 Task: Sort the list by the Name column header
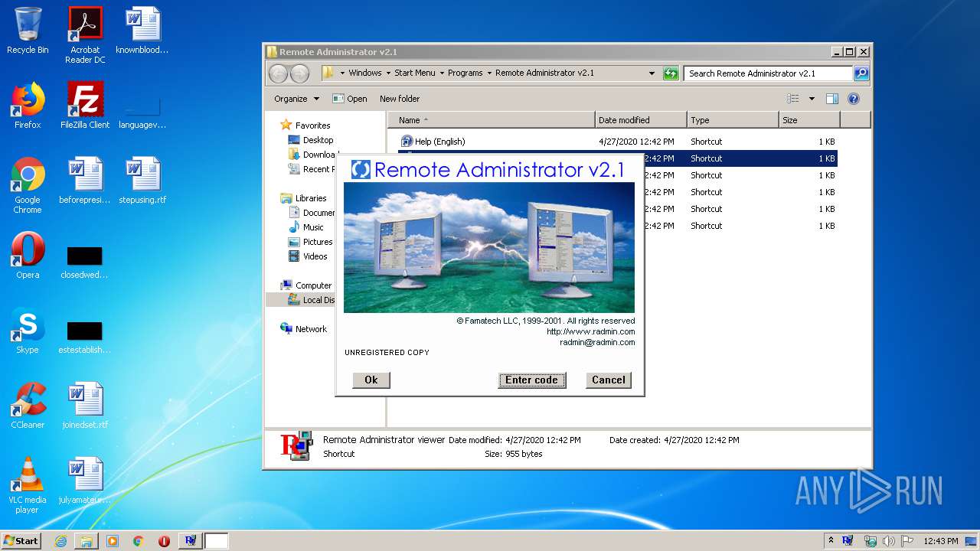(x=492, y=120)
